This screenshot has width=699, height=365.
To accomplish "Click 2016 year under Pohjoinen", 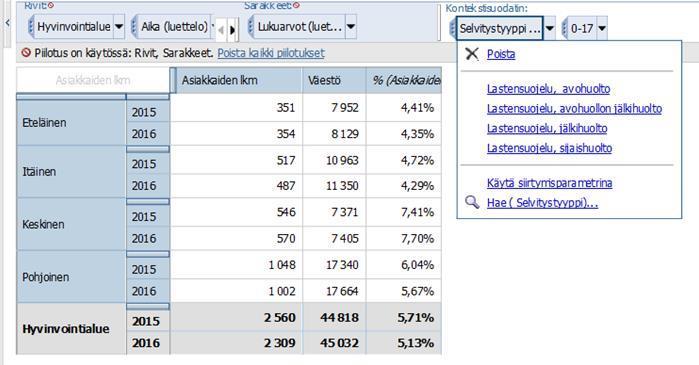I will (148, 291).
